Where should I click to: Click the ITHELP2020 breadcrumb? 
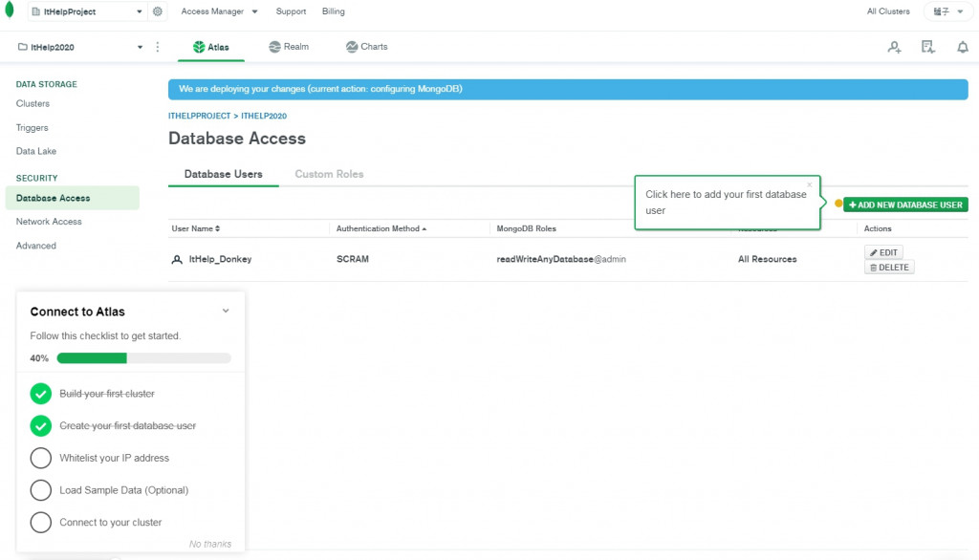(264, 117)
